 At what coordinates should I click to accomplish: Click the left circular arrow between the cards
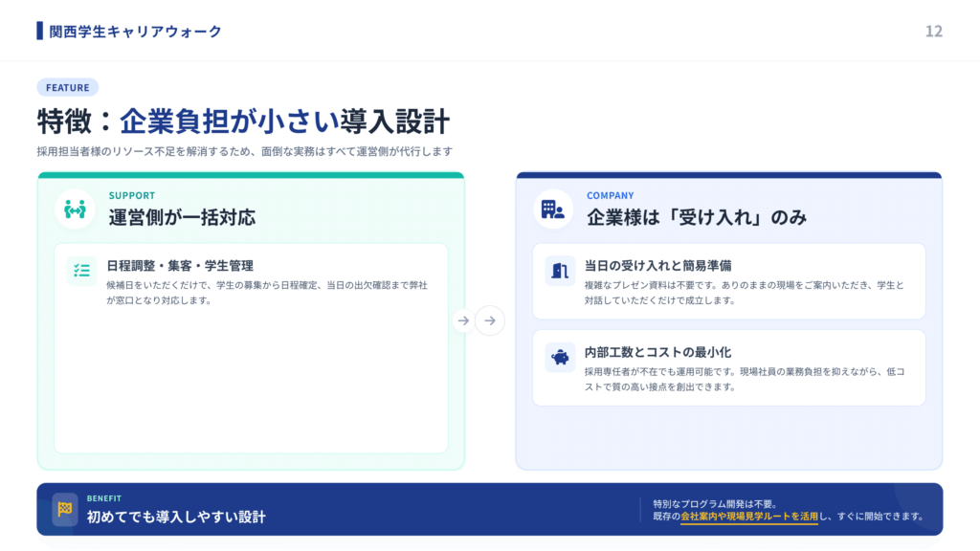coord(463,320)
